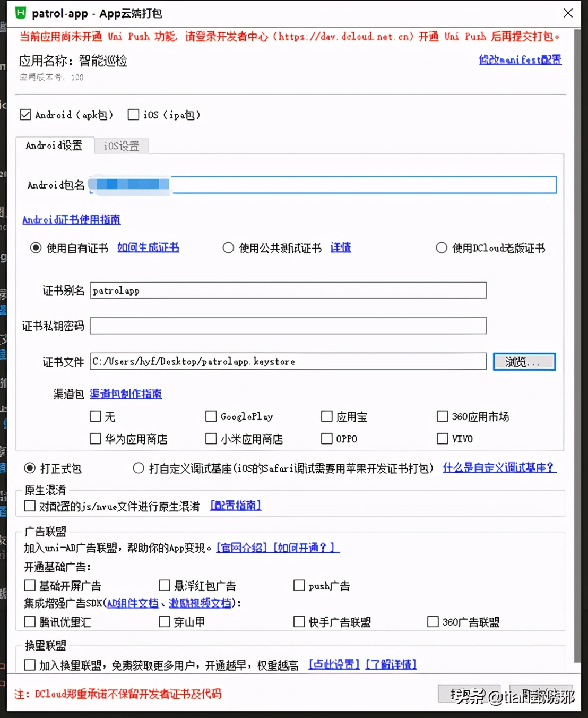Select 使用DCloud老版证书 radio button
This screenshot has width=588, height=718.
click(442, 248)
